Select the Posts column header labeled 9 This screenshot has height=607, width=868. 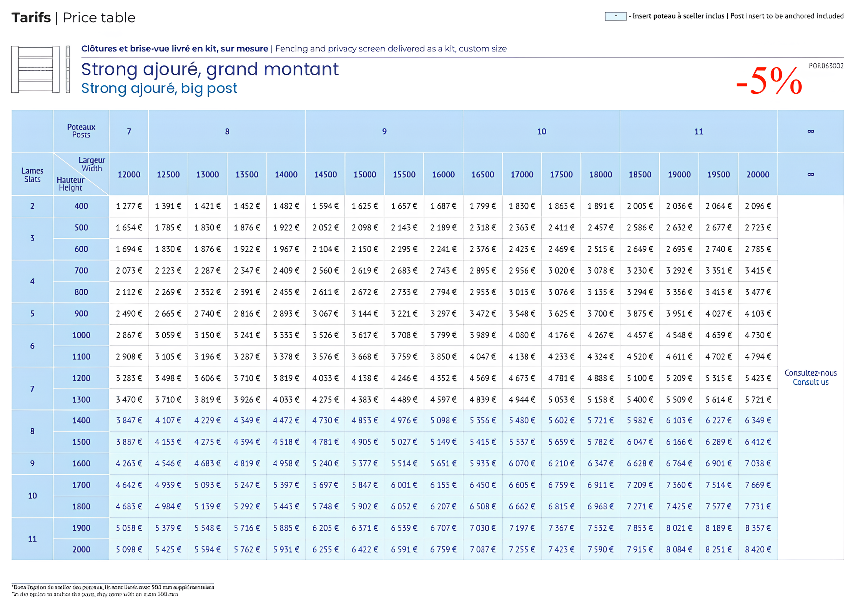(384, 131)
